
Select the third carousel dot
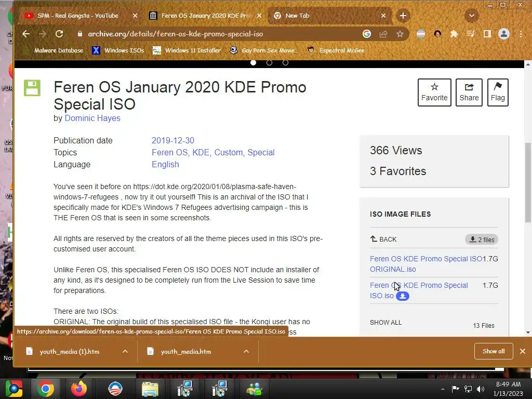pos(285,63)
